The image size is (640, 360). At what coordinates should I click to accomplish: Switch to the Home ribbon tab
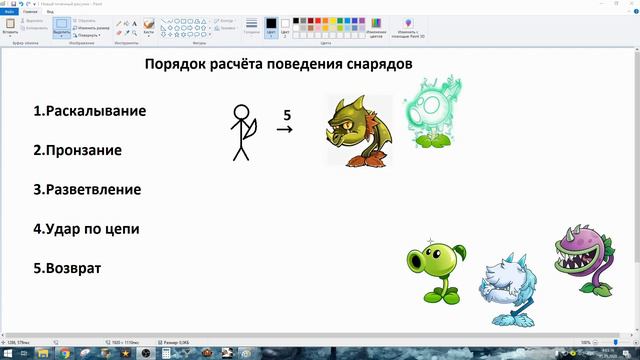[30, 11]
